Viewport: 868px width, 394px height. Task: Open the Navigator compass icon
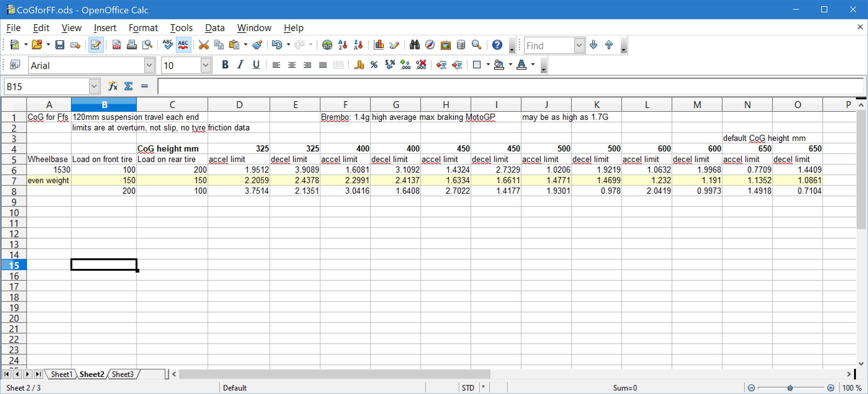tap(430, 45)
